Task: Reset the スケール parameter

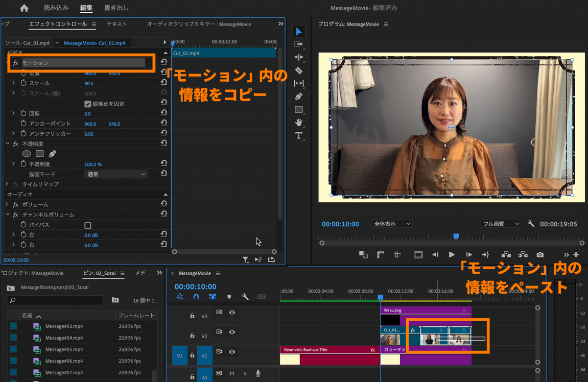Action: [163, 83]
